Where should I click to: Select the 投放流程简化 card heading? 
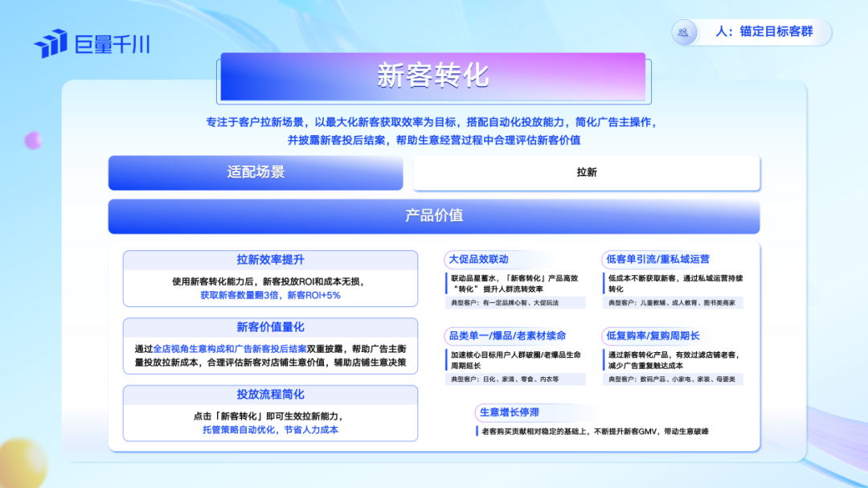[270, 395]
